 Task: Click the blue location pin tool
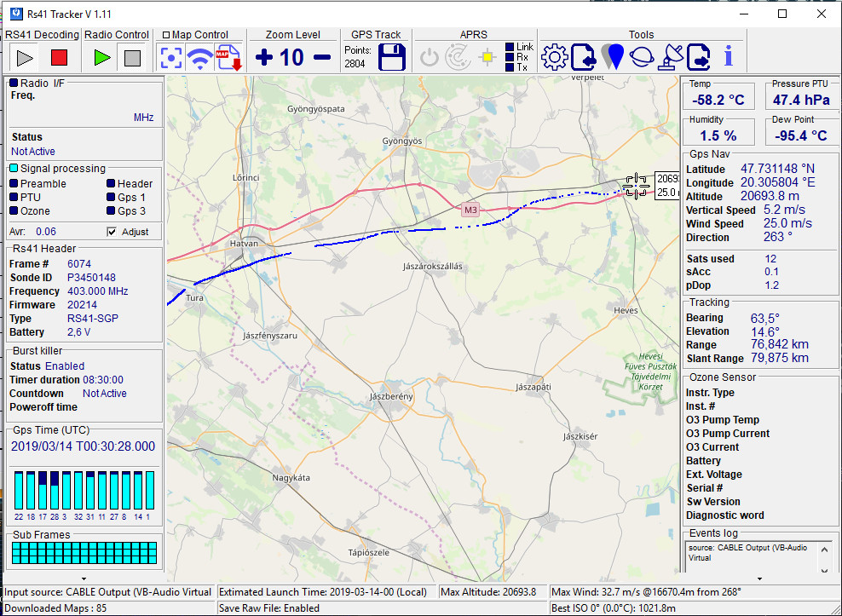(613, 58)
